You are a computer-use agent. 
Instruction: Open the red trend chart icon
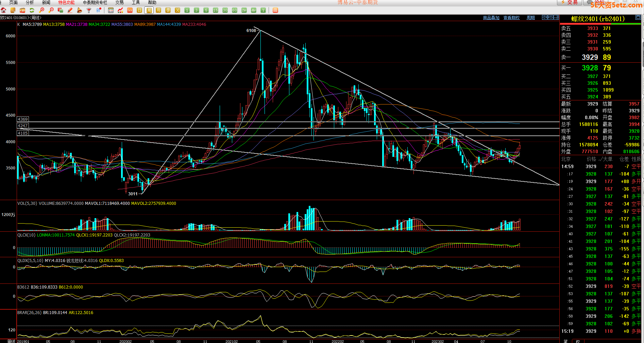click(120, 10)
